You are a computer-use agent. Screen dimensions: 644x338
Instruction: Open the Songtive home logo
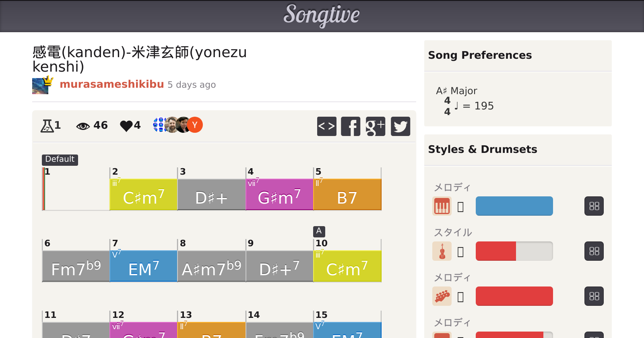(x=322, y=15)
